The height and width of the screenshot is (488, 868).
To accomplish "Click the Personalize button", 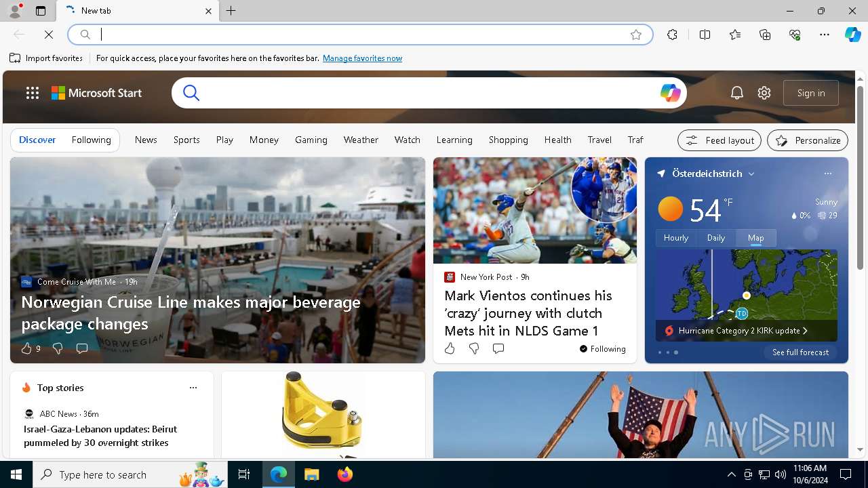I will pyautogui.click(x=808, y=140).
